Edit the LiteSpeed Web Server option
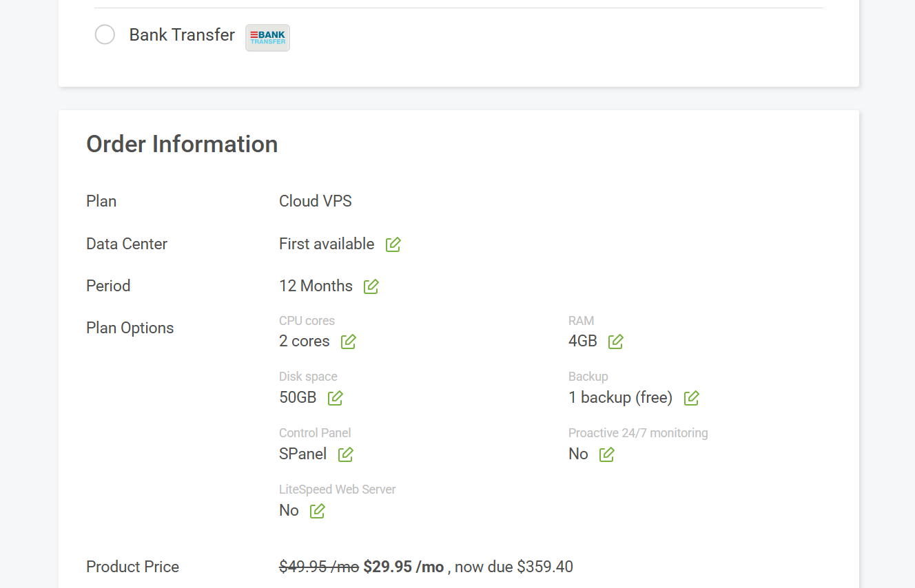 coord(317,510)
